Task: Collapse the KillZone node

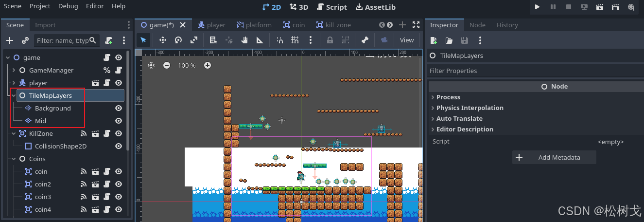Action: click(14, 133)
